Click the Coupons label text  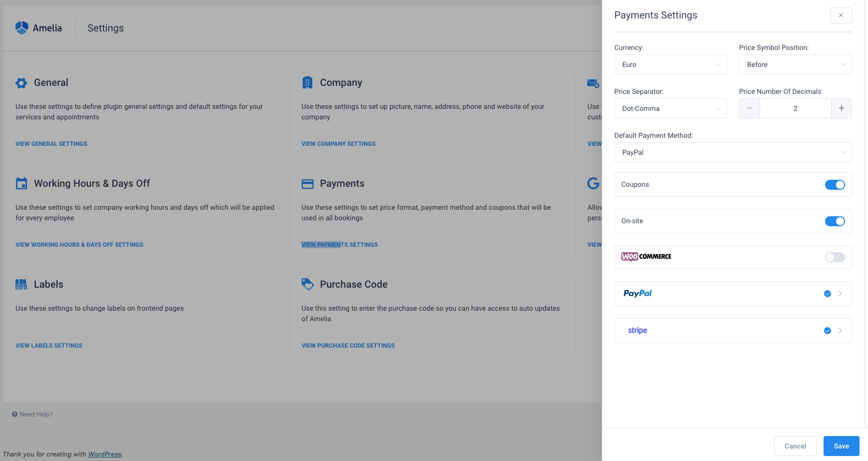click(635, 185)
